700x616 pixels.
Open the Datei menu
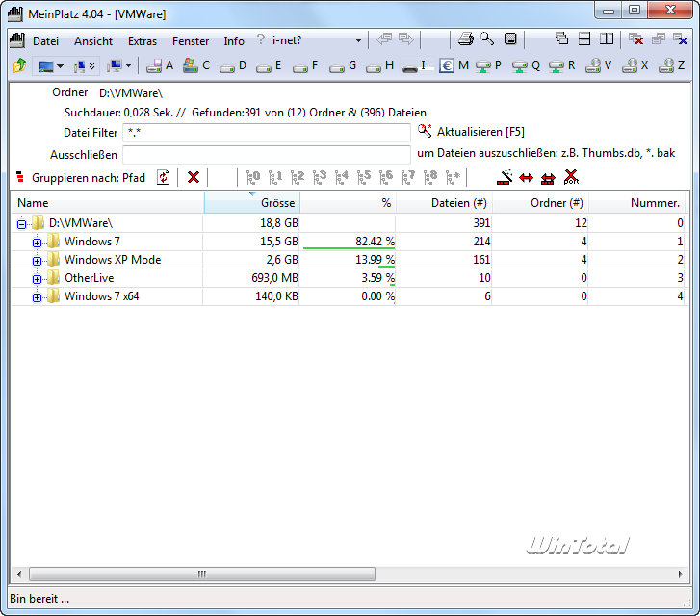coord(45,41)
